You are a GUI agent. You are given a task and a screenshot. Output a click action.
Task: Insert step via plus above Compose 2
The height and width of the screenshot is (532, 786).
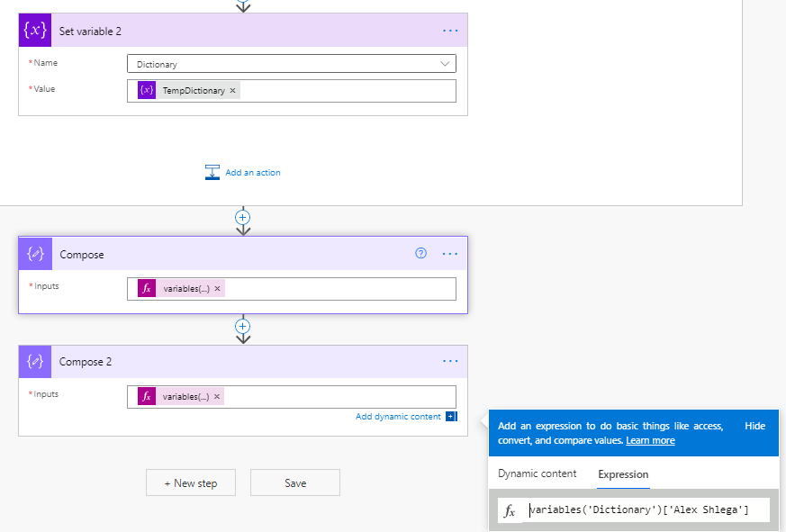pyautogui.click(x=242, y=326)
